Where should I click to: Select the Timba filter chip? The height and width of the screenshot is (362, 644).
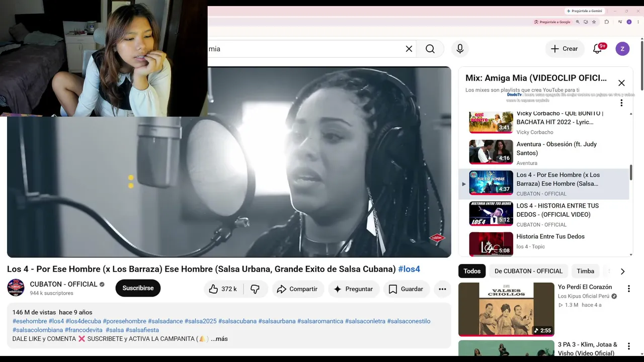tap(585, 271)
